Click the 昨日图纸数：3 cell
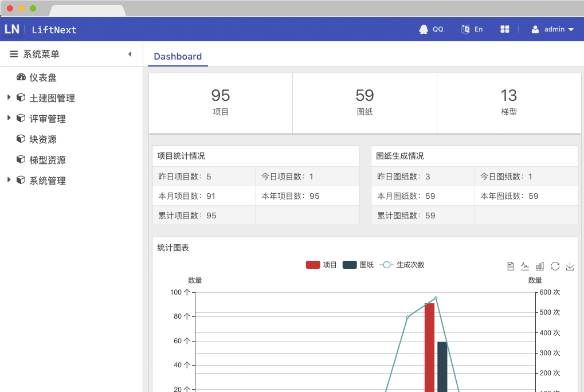The height and width of the screenshot is (392, 584). 423,177
